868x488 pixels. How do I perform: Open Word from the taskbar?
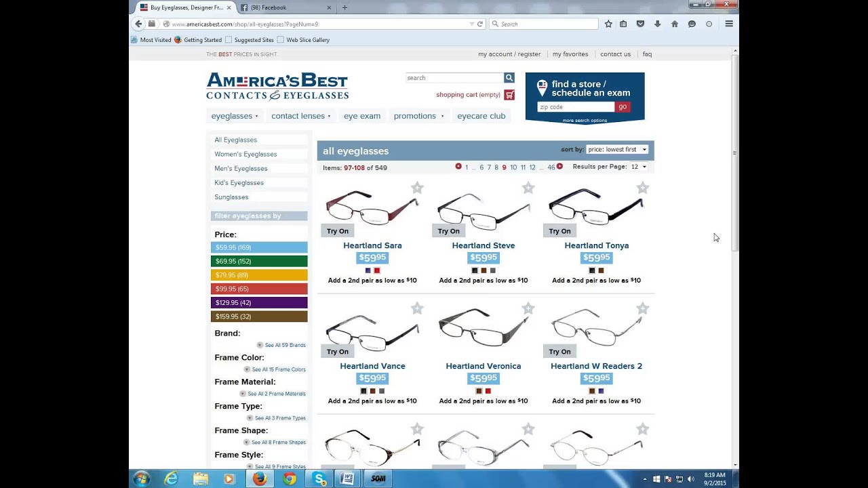coord(347,479)
